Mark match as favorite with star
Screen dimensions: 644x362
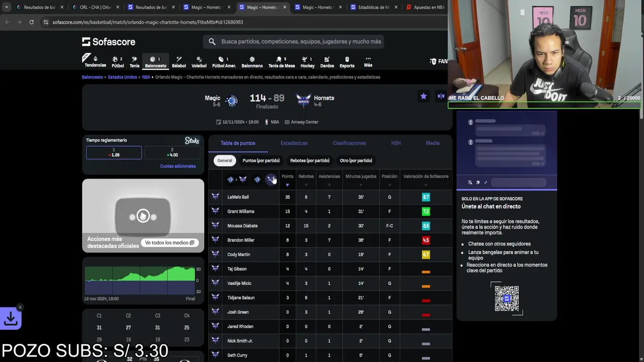[x=424, y=96]
